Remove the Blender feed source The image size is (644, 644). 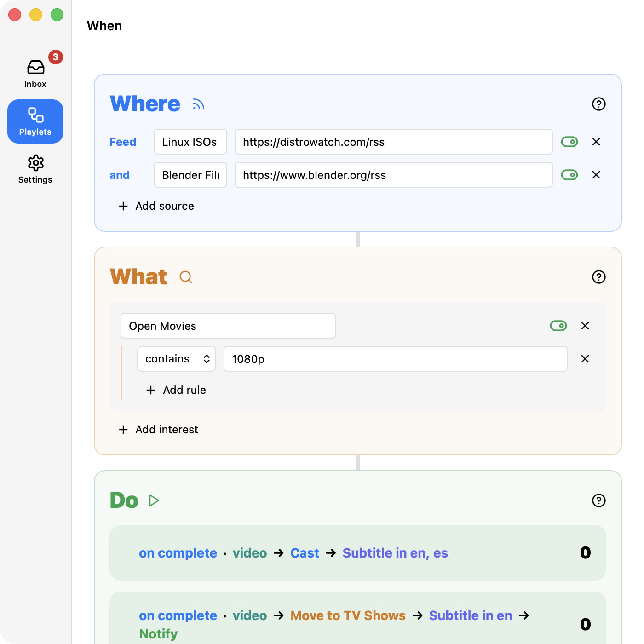pos(596,175)
